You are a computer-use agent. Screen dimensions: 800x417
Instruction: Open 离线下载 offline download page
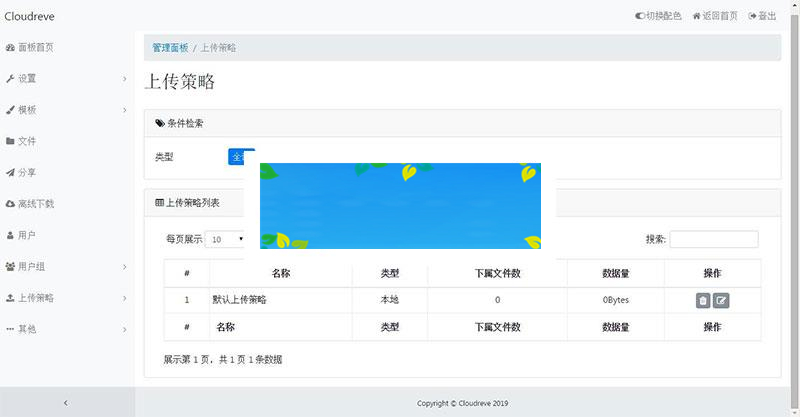click(x=36, y=204)
